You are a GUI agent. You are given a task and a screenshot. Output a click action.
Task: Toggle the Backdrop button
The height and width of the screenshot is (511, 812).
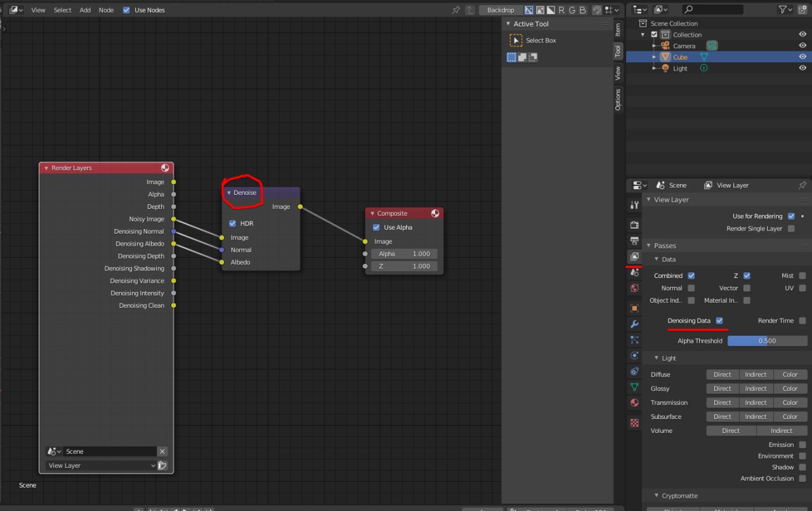[501, 10]
